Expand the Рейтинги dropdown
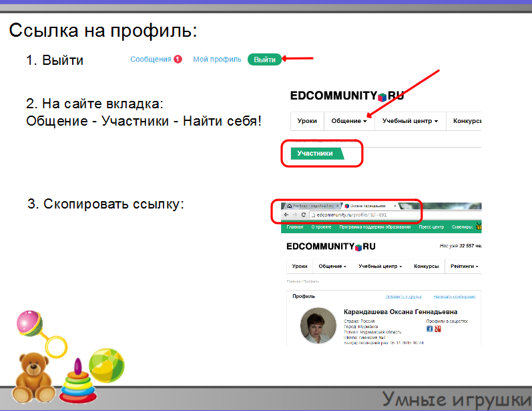 pos(464,266)
